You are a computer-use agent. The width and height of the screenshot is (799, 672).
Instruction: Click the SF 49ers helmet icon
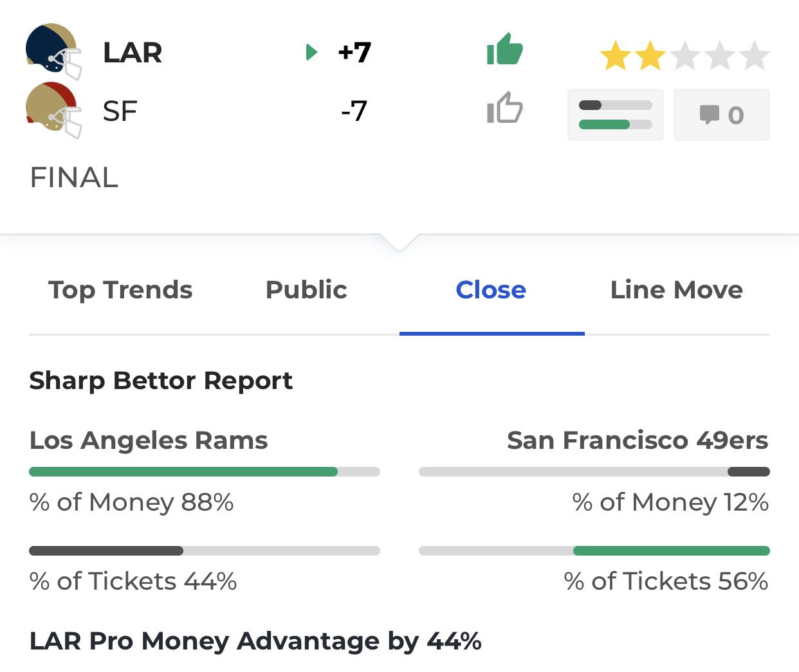click(x=54, y=111)
